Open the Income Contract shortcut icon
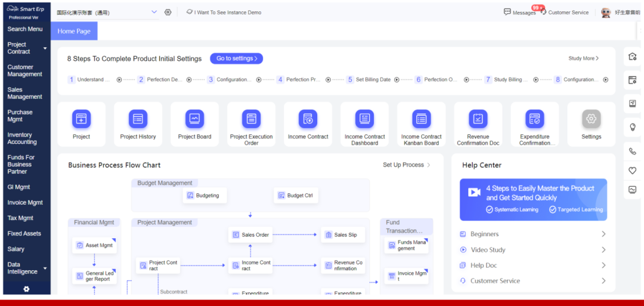Screen dimensions: 644x306 [x=308, y=119]
